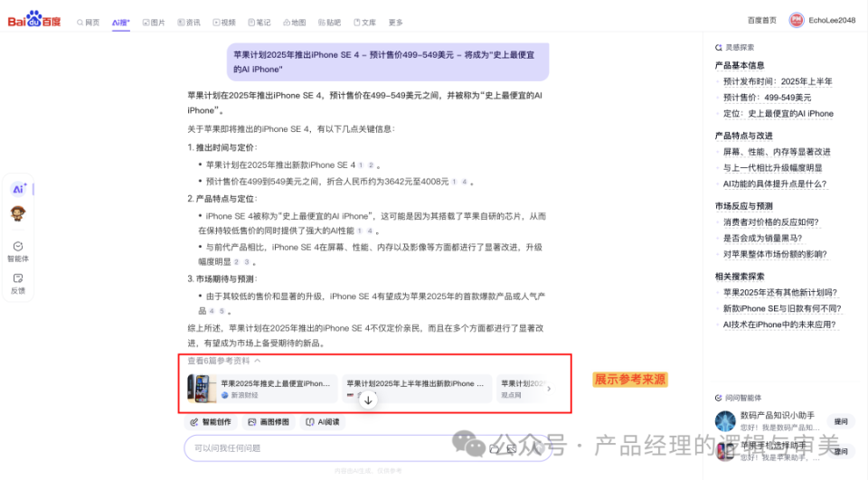The image size is (868, 480).
Task: Switch to the 视频 tab
Action: pyautogui.click(x=224, y=23)
